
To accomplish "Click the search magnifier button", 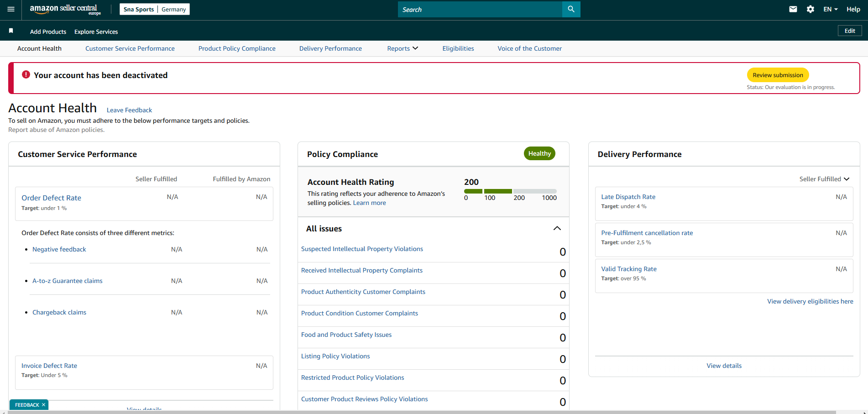I will 571,9.
